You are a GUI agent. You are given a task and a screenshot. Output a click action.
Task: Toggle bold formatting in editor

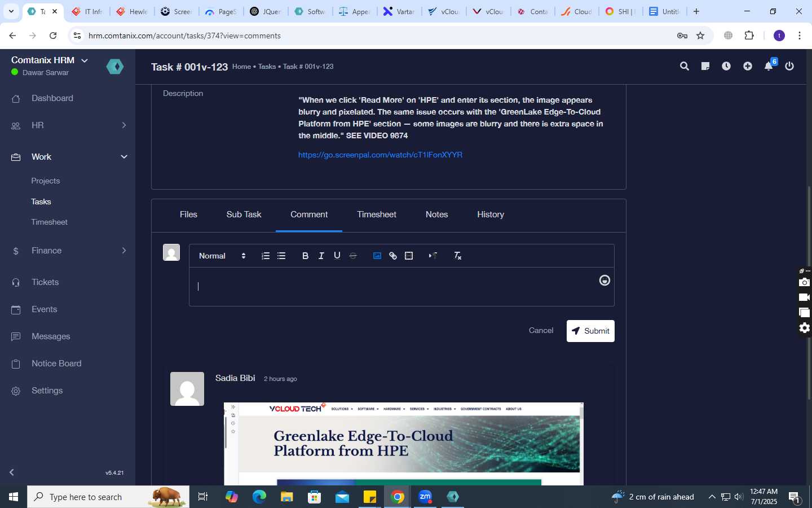305,256
